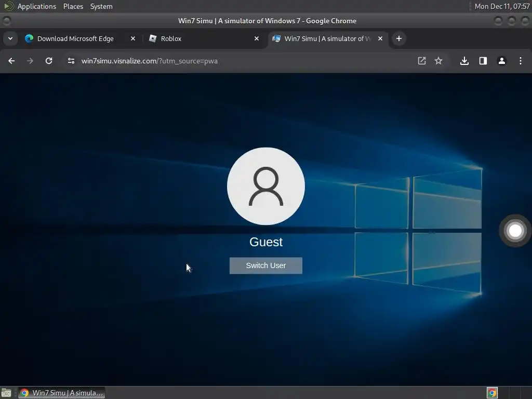Click the Switch User button
The image size is (532, 399).
click(265, 265)
